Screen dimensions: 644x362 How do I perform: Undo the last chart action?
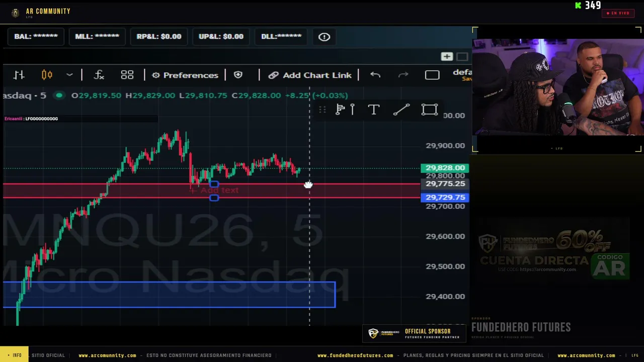pyautogui.click(x=375, y=75)
